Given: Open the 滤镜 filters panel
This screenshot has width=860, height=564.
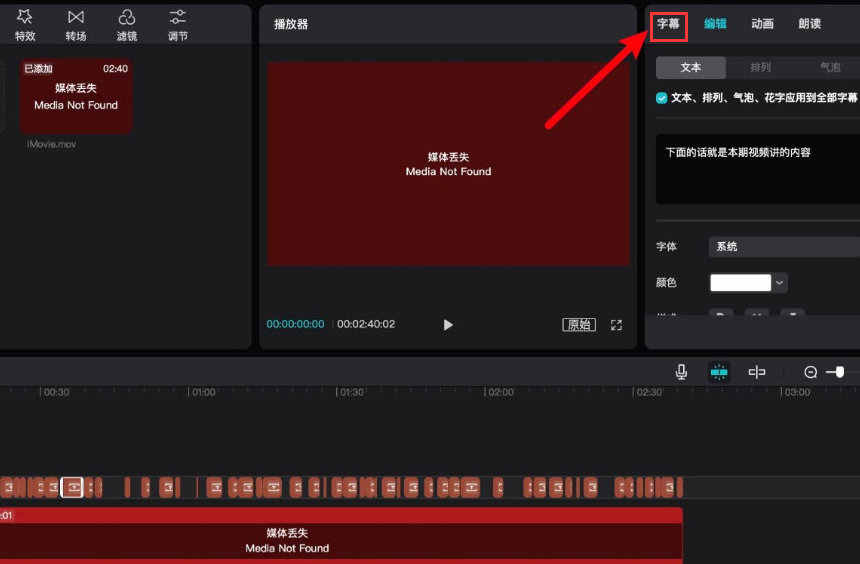Looking at the screenshot, I should coord(127,25).
